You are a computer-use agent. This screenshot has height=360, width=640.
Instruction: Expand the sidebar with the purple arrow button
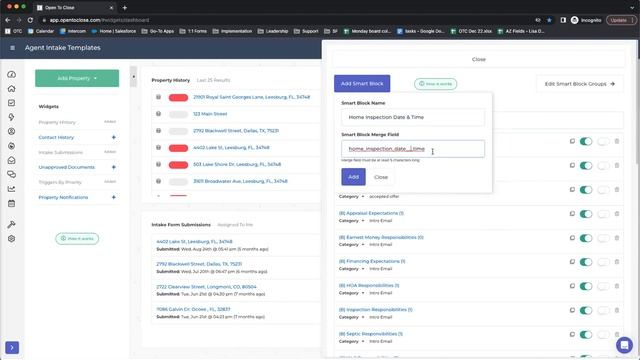tap(12, 347)
